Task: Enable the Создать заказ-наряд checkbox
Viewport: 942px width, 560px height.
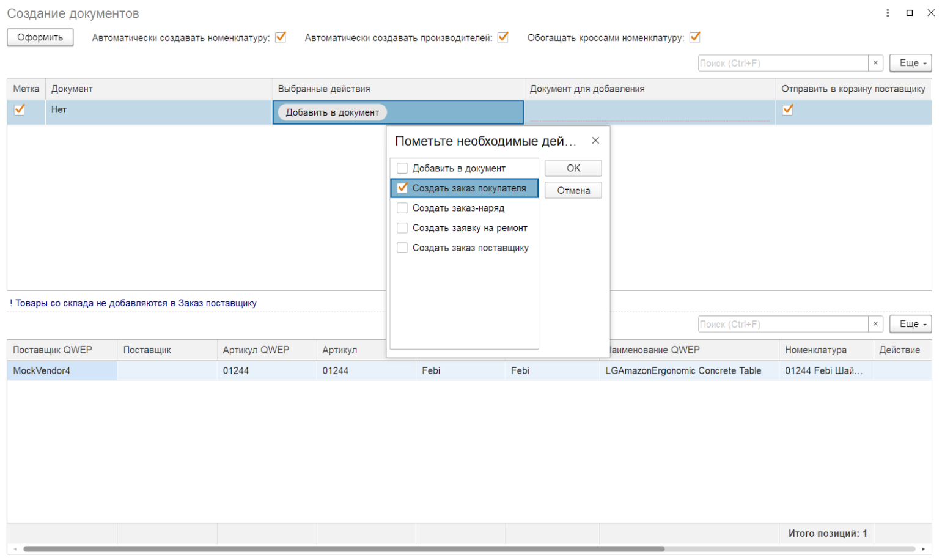Action: pyautogui.click(x=402, y=208)
